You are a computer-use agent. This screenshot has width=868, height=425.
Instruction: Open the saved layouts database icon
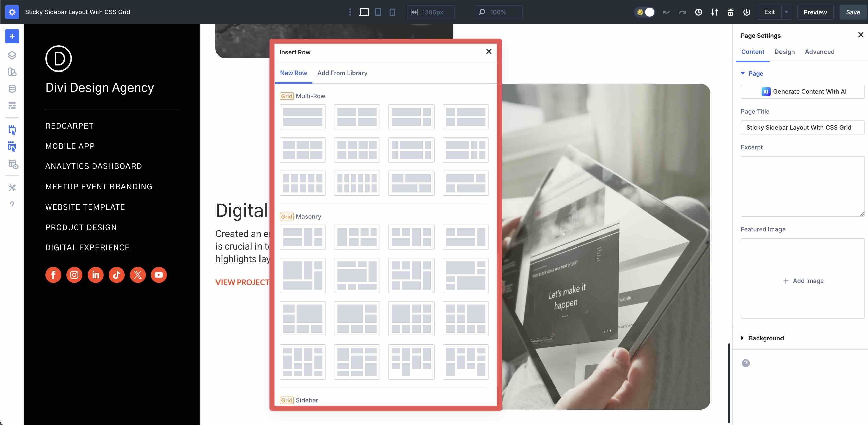pos(12,89)
